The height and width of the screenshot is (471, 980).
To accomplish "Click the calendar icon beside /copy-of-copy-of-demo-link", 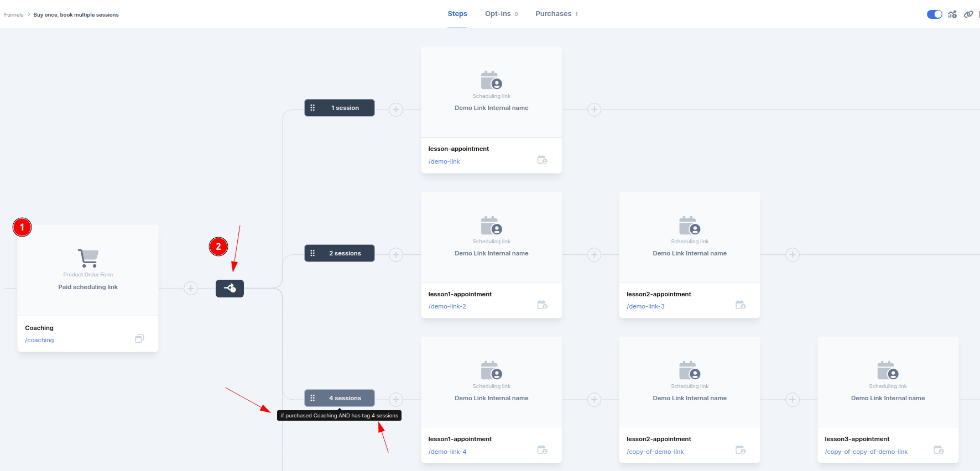I will [939, 450].
